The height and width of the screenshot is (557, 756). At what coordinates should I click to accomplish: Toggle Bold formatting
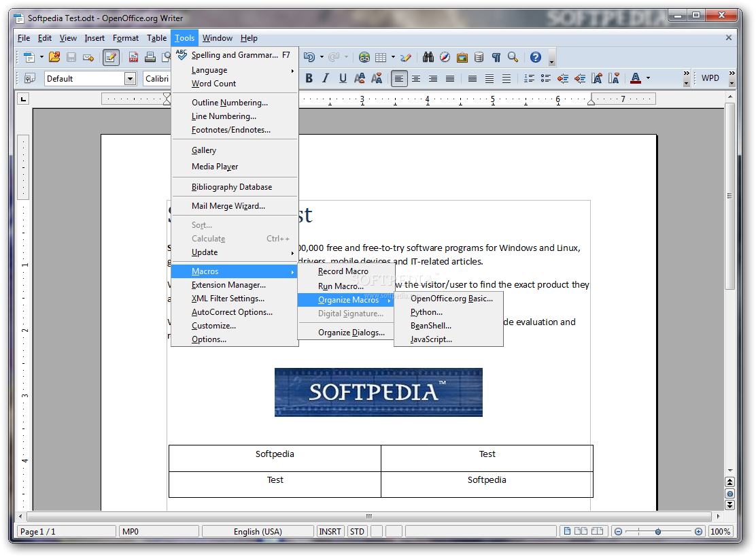(x=309, y=78)
